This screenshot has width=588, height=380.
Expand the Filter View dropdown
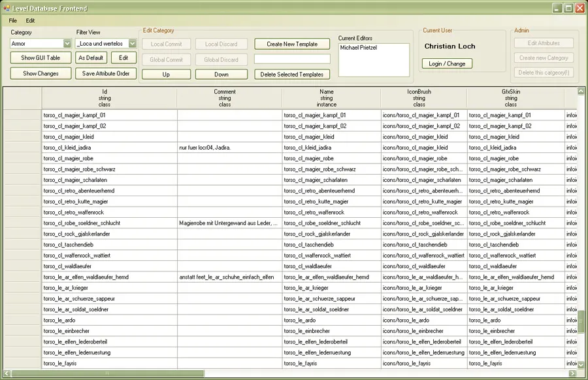[x=132, y=44]
